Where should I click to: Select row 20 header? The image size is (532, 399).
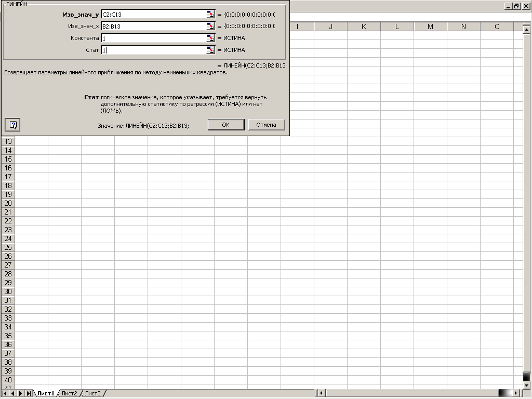coord(8,203)
